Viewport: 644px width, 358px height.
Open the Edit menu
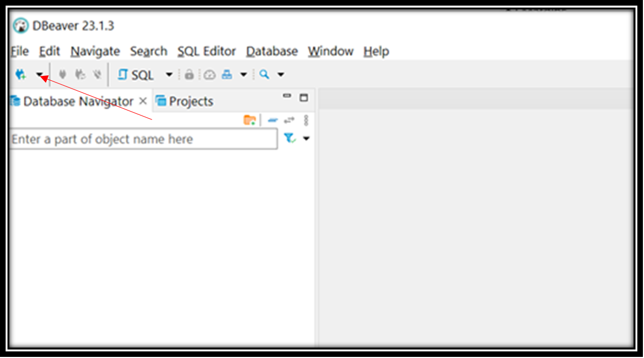point(49,51)
